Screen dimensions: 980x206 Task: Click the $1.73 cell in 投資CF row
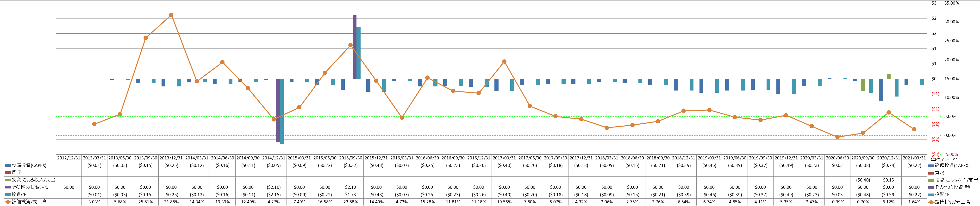pyautogui.click(x=351, y=195)
